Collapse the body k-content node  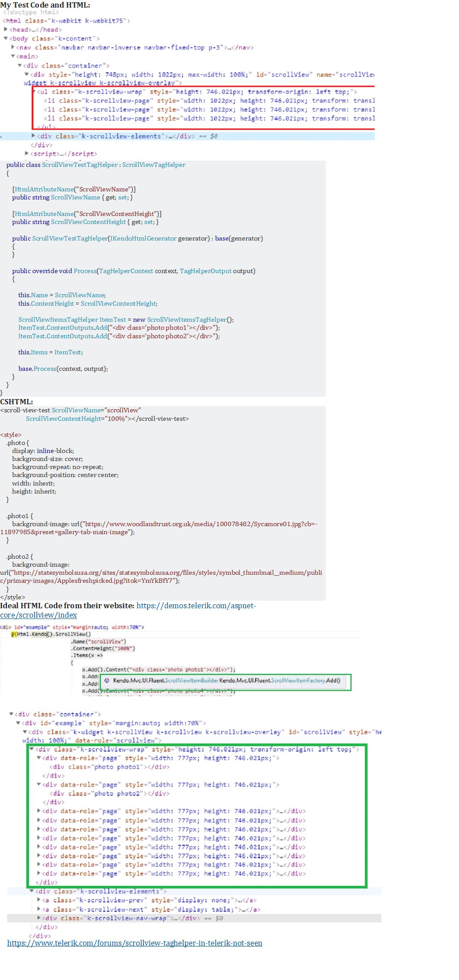[x=5, y=38]
